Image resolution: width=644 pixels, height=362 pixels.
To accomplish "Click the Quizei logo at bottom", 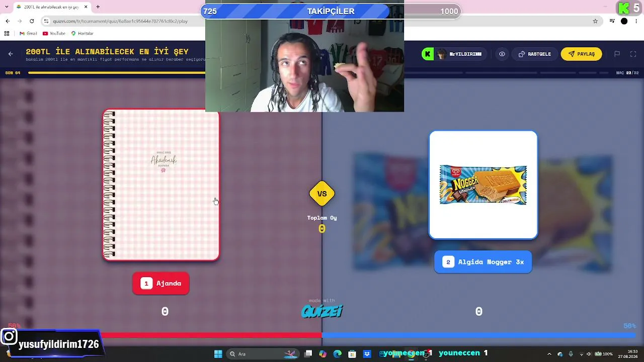I will click(x=322, y=311).
